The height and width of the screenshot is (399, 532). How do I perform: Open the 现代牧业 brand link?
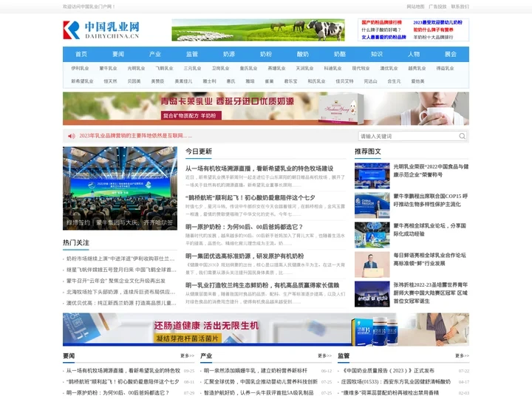(x=361, y=68)
